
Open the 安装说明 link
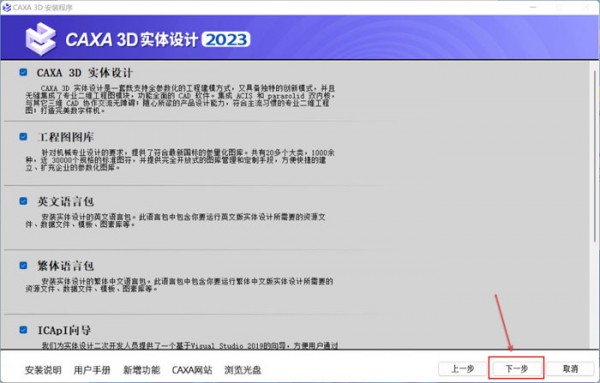43,370
